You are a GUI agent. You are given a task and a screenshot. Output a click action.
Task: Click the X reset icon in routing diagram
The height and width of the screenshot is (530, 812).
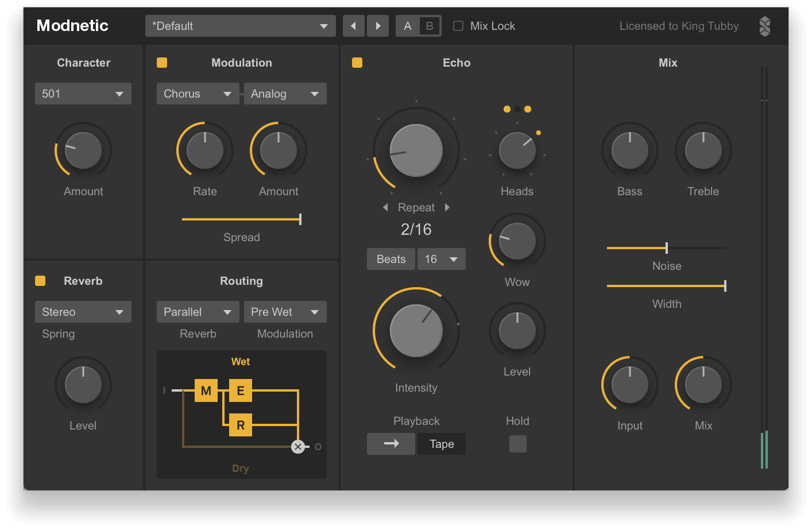pos(298,446)
